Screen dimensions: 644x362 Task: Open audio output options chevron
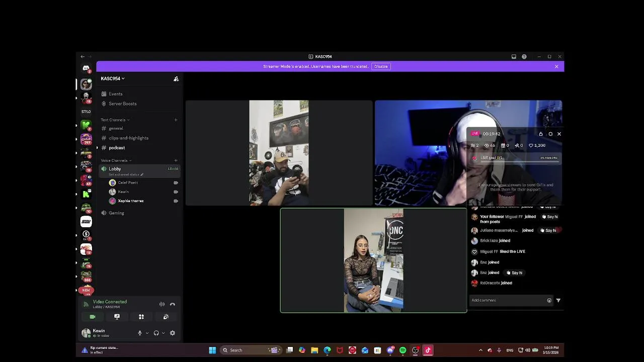(163, 333)
